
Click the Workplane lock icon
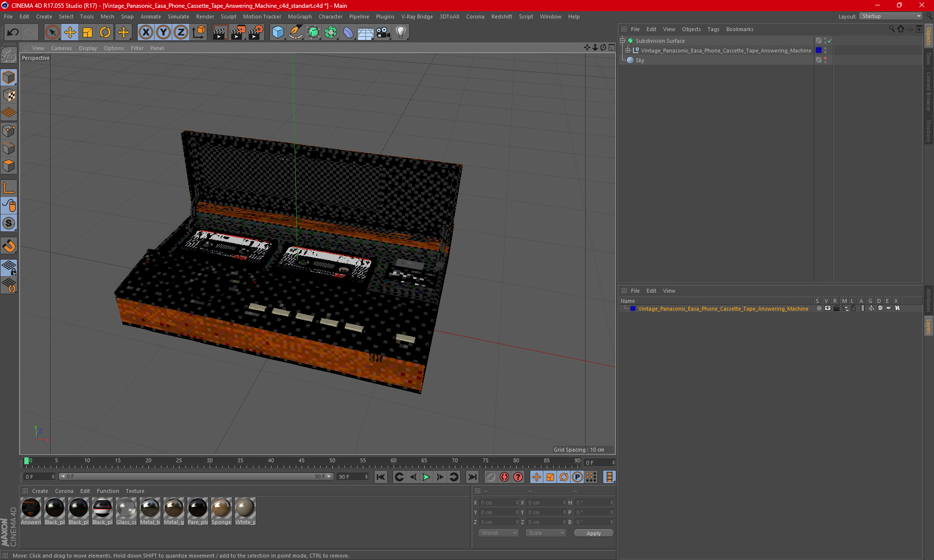coord(9,267)
